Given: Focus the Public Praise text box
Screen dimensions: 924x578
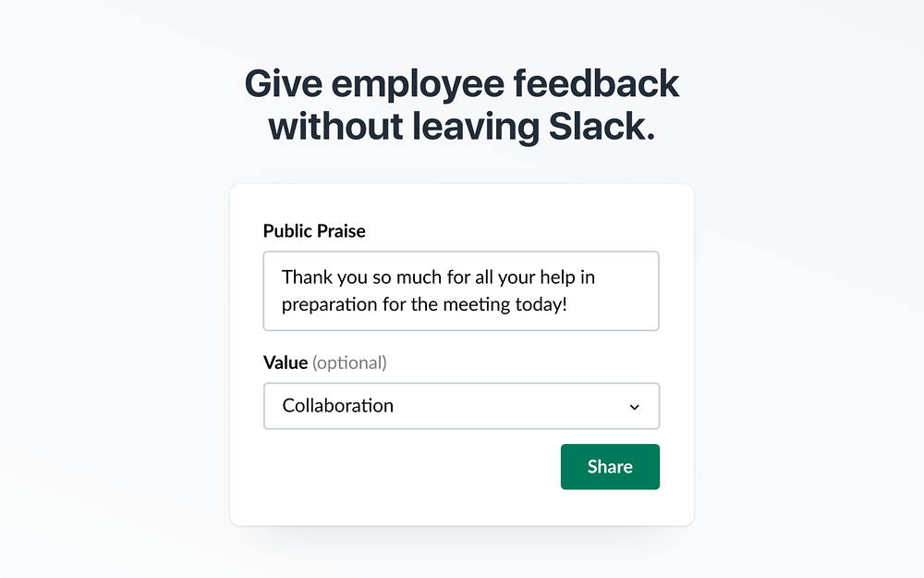Looking at the screenshot, I should 461,290.
